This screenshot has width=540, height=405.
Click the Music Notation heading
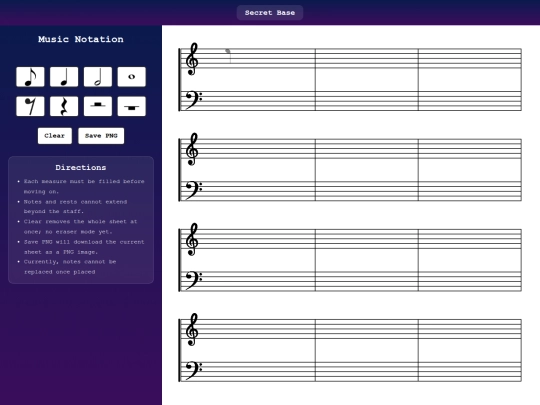click(x=81, y=39)
